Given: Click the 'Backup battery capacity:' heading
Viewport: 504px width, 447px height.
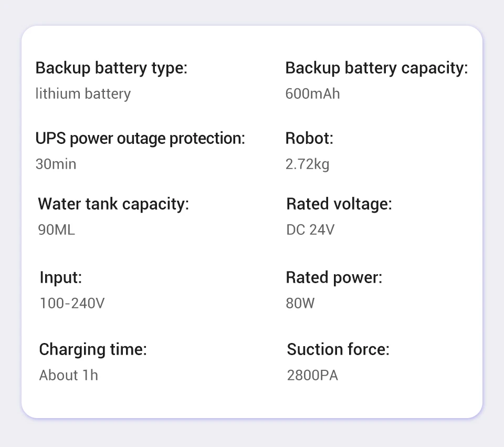Looking at the screenshot, I should 376,68.
